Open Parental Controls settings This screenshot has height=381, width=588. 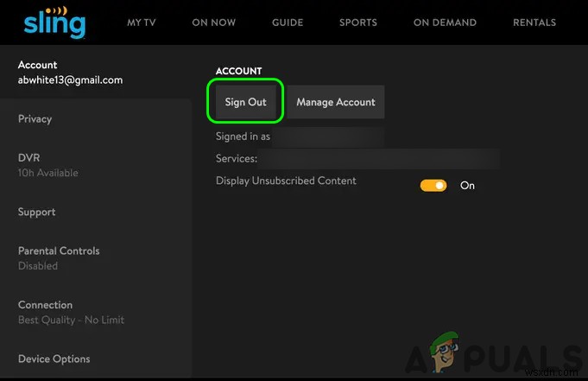coord(59,257)
